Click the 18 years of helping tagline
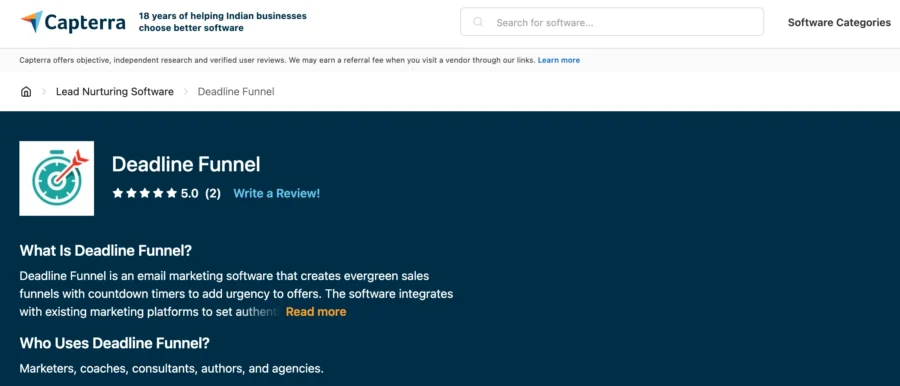This screenshot has width=900, height=386. point(223,22)
